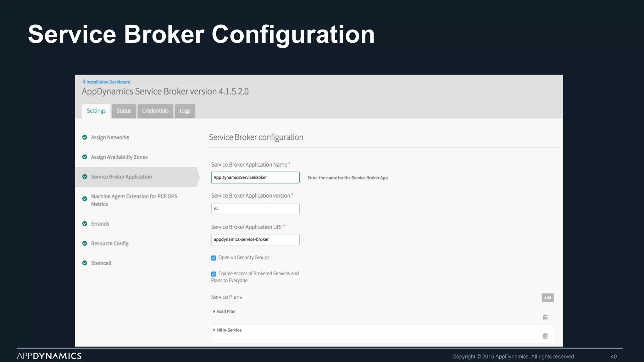
Task: Switch to the Status tab
Action: (124, 111)
